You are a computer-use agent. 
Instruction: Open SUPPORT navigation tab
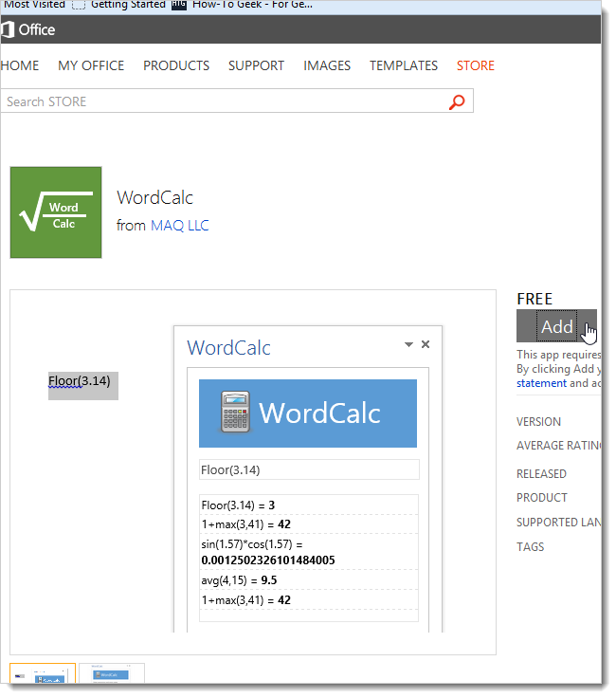256,65
